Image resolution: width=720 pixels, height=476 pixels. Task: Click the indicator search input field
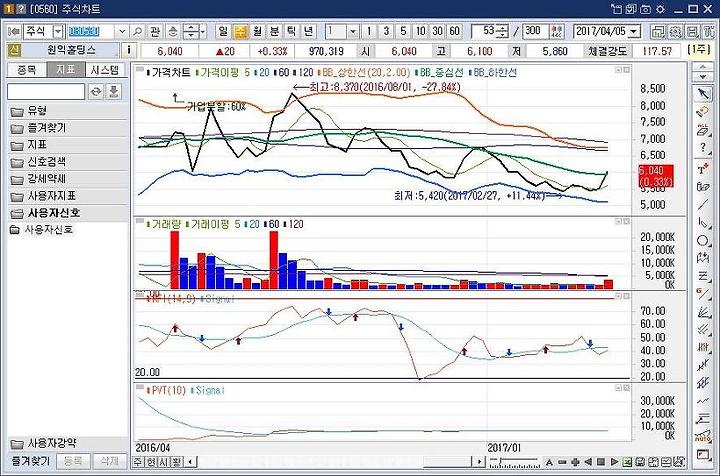(46, 91)
